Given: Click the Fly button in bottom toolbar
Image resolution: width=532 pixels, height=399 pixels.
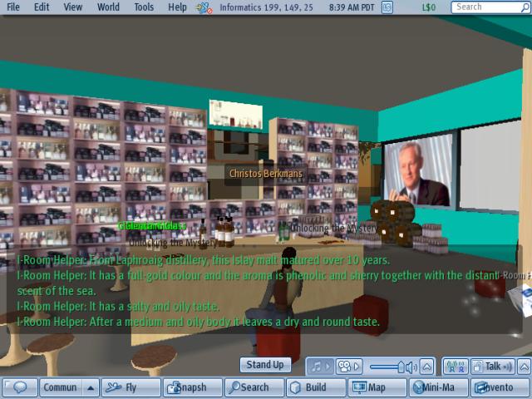Looking at the screenshot, I should point(131,387).
